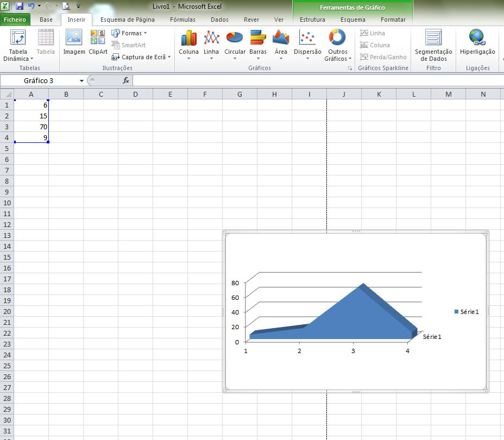Select row 20 header

tap(7, 311)
